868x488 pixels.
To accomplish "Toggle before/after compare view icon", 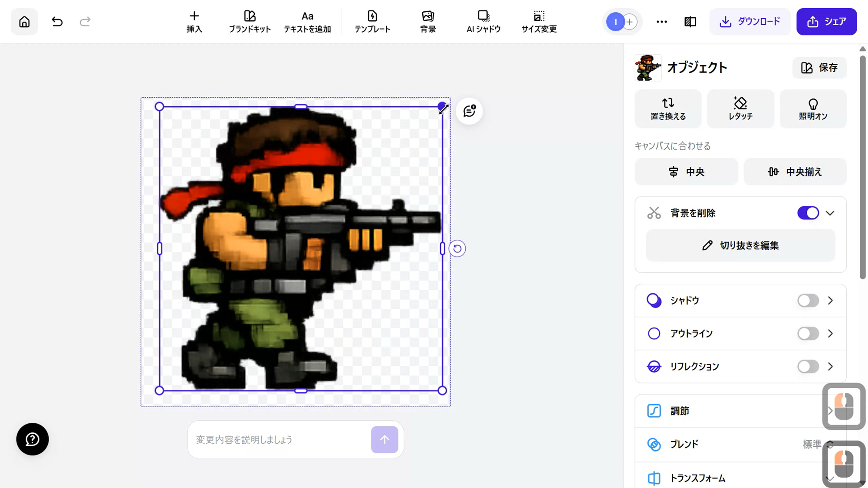I will coord(690,22).
